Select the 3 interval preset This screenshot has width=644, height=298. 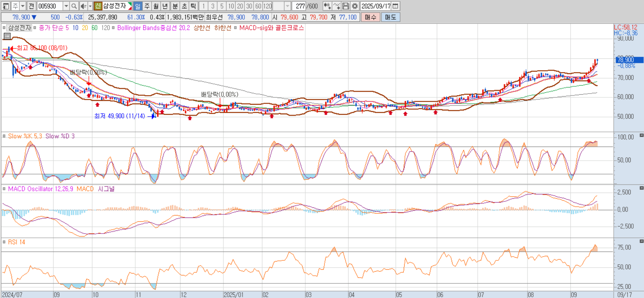pyautogui.click(x=213, y=6)
